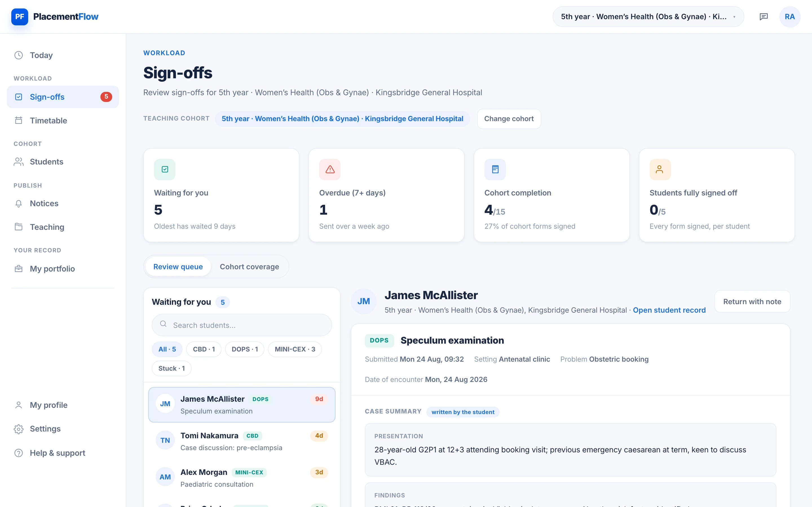This screenshot has height=507, width=812.
Task: Click the RA user avatar
Action: coord(789,17)
